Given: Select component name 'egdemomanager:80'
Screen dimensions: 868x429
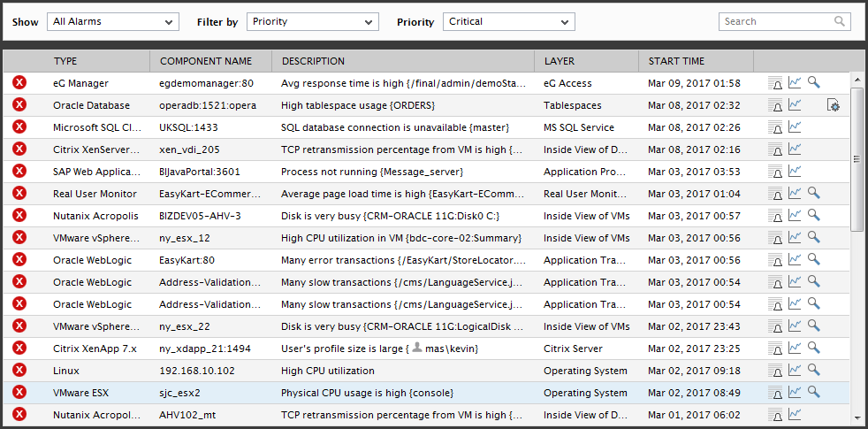Looking at the screenshot, I should (206, 84).
